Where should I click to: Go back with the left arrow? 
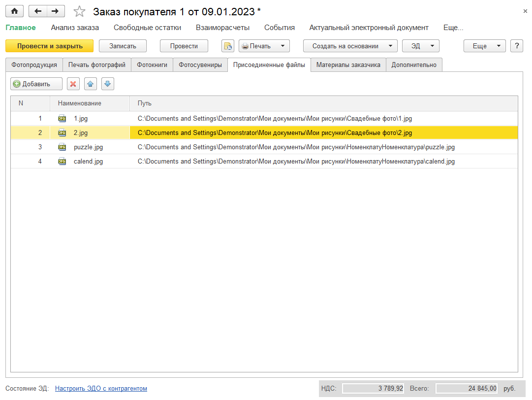point(38,11)
